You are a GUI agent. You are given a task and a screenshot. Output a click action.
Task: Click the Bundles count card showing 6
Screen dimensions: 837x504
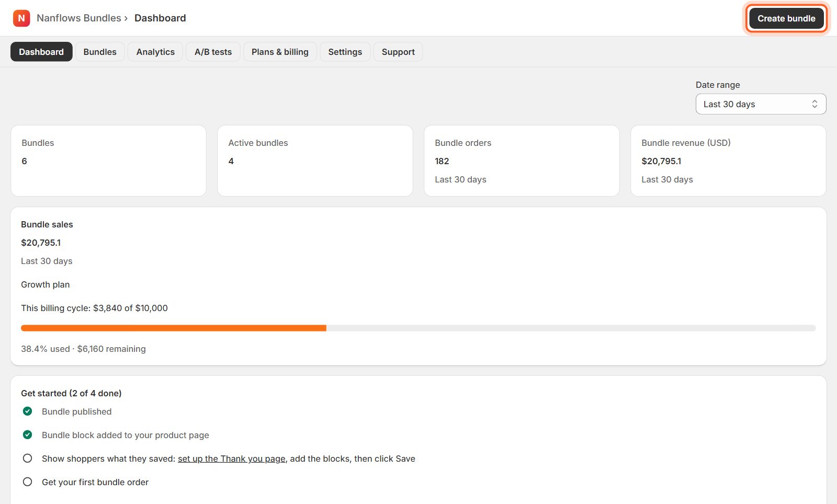click(x=108, y=161)
